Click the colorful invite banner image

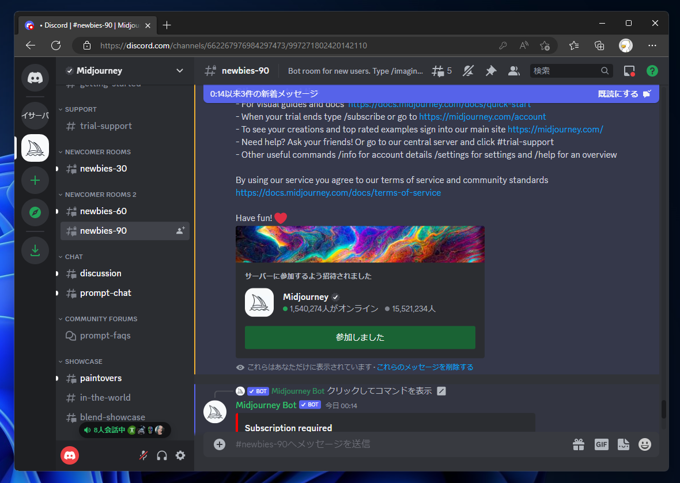[x=360, y=244]
